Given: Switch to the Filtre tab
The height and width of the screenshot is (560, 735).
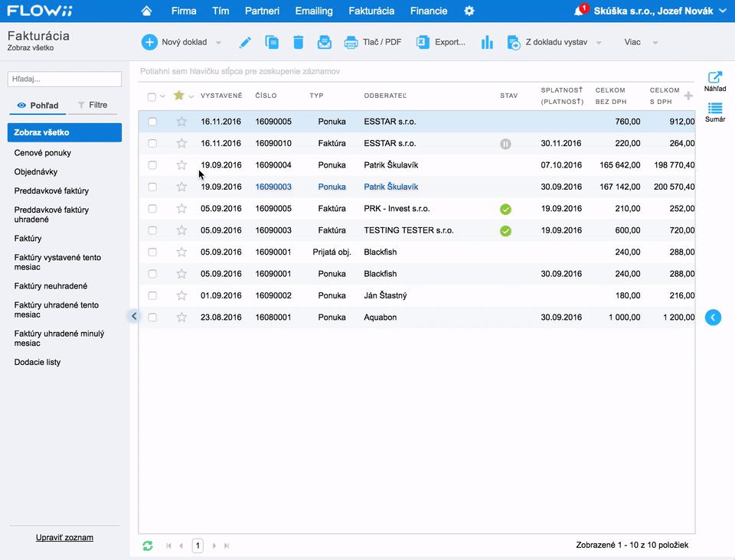Looking at the screenshot, I should 93,106.
